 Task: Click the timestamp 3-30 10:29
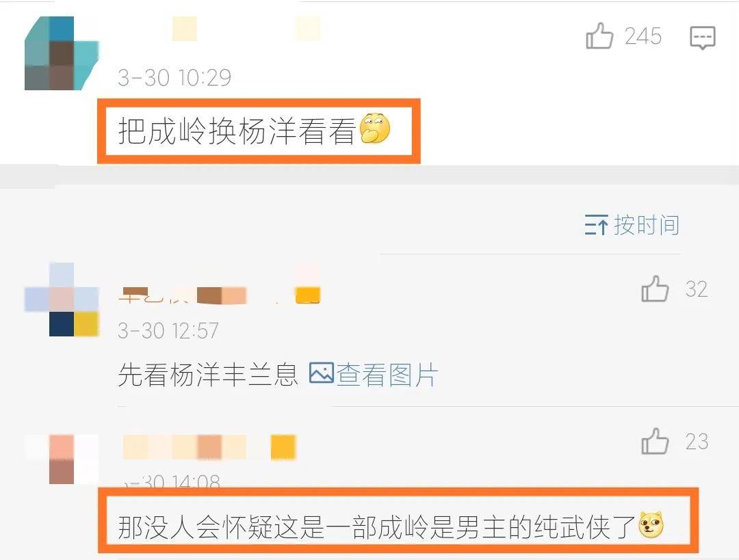(174, 77)
